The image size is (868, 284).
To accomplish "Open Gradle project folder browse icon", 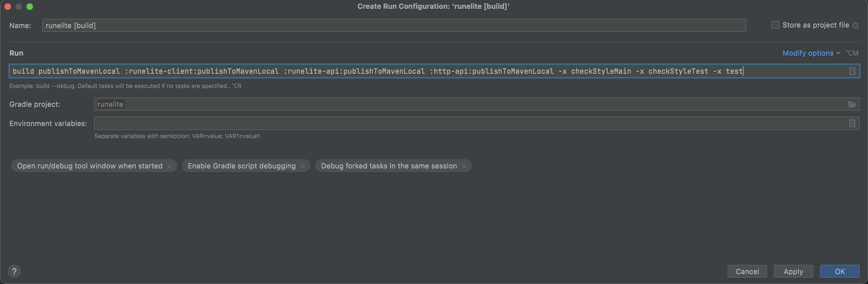I will tap(851, 105).
